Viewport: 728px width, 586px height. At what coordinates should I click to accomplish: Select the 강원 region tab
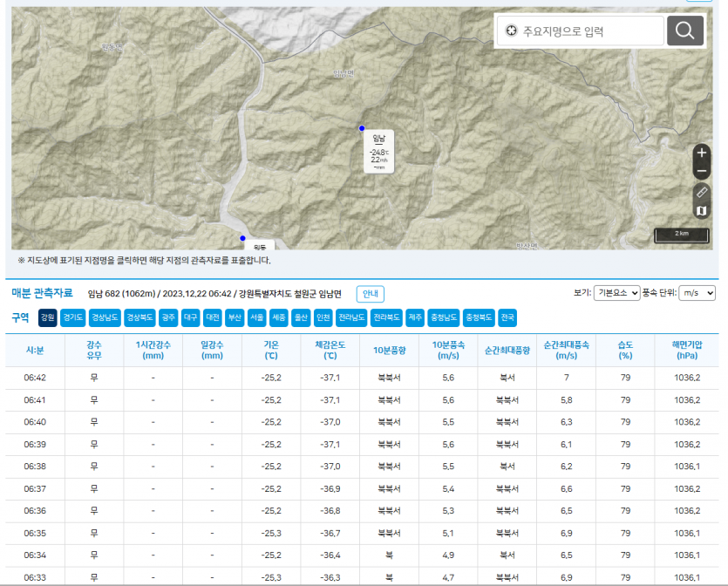(48, 317)
